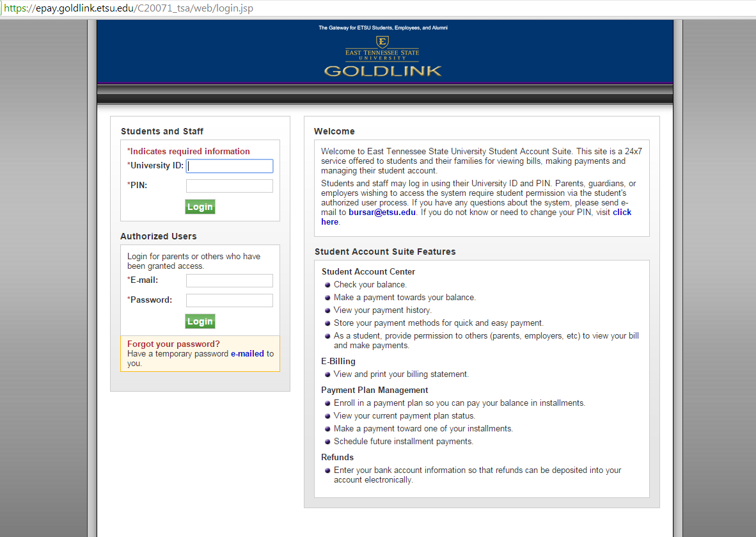Click bullet next to Enroll in a payment plan

pos(327,403)
